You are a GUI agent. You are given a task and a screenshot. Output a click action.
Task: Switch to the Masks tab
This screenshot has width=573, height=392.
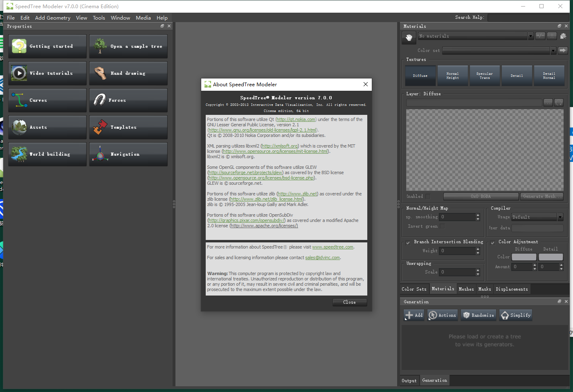(485, 289)
